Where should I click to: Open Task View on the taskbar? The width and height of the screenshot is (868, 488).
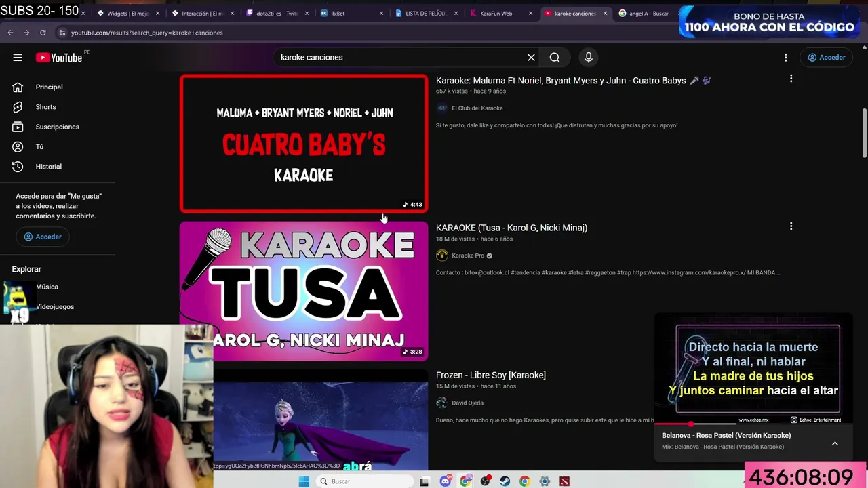point(424,481)
